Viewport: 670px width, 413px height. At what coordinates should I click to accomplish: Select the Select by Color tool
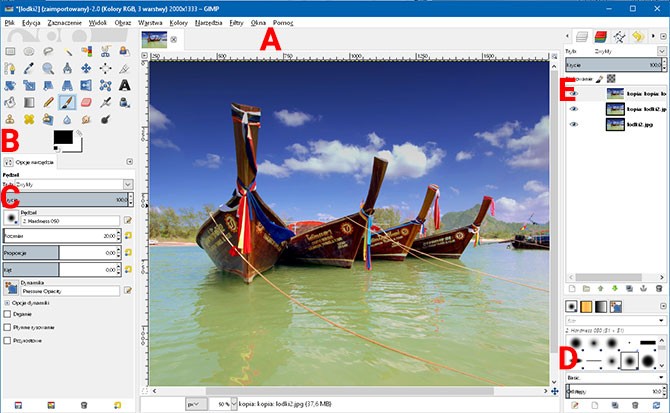click(x=86, y=52)
